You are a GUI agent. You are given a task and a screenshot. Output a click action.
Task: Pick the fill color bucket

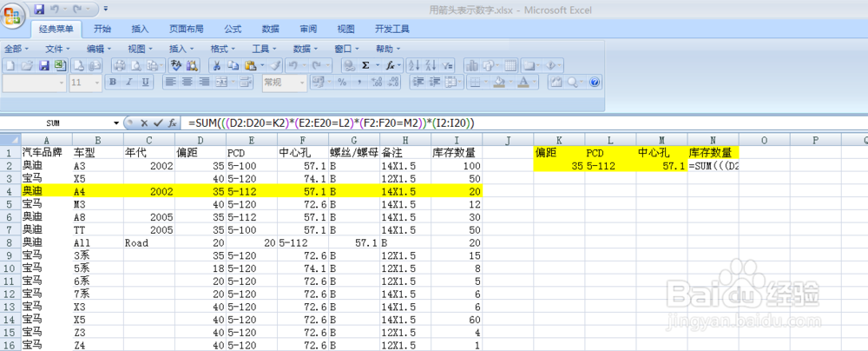pos(499,83)
